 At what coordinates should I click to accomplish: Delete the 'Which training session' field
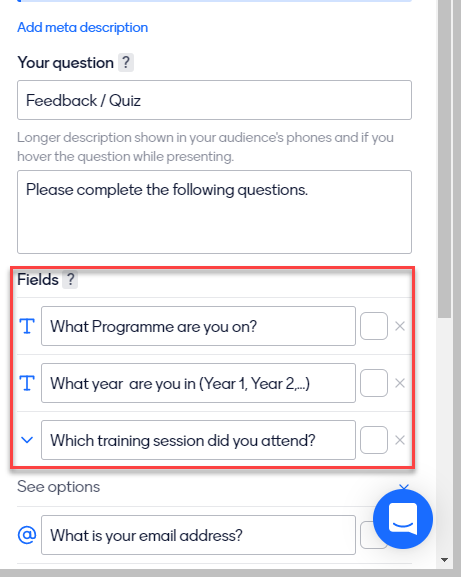(x=400, y=440)
